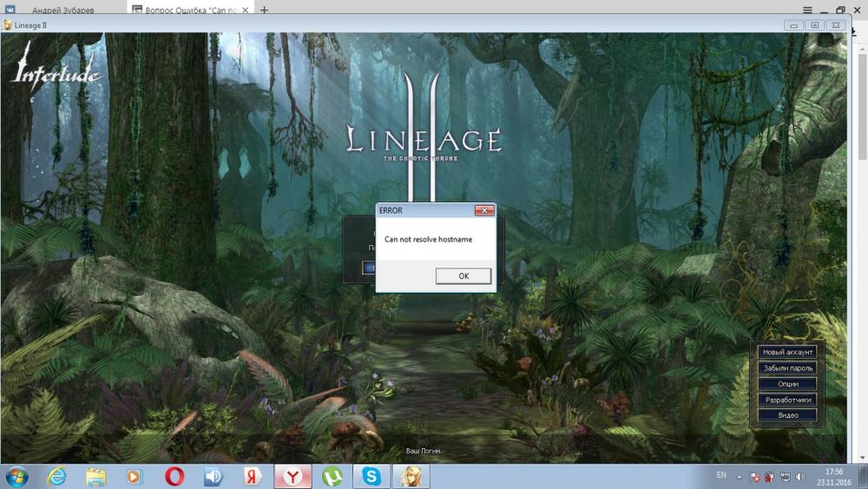Open the Windows Start menu
The image size is (868, 489).
[16, 476]
